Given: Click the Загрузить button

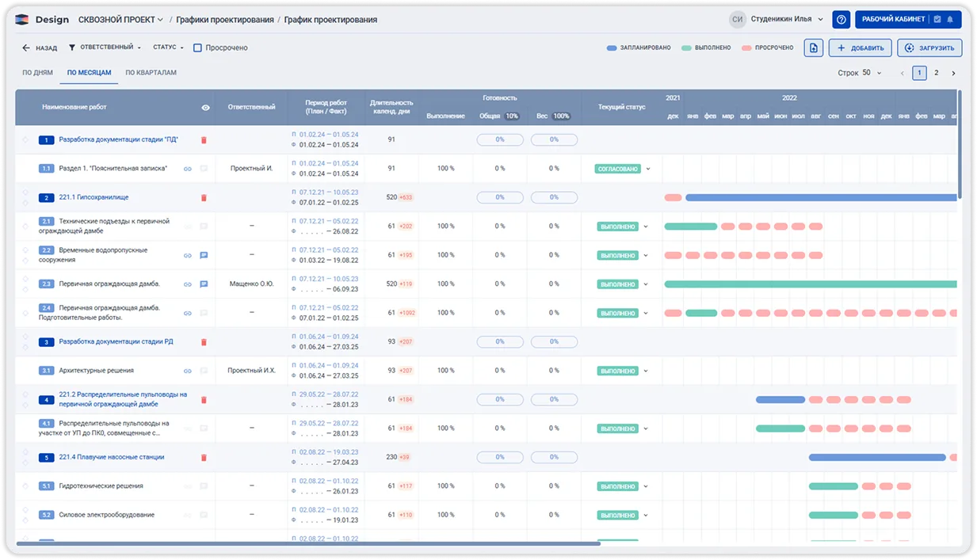Looking at the screenshot, I should click(930, 48).
